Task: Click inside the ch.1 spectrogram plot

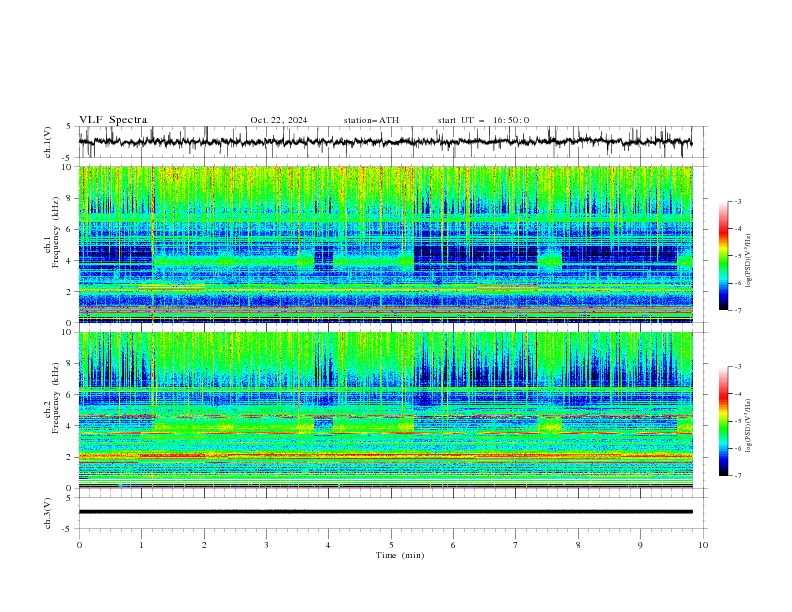Action: [386, 244]
